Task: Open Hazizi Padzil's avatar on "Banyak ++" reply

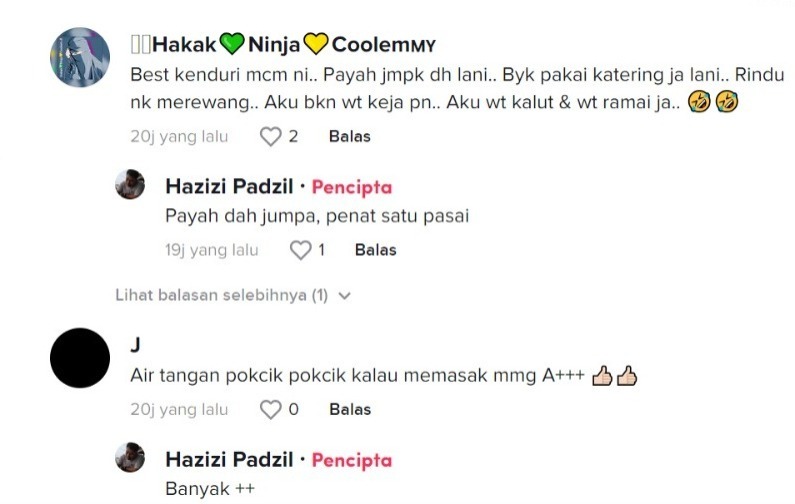Action: (130, 458)
